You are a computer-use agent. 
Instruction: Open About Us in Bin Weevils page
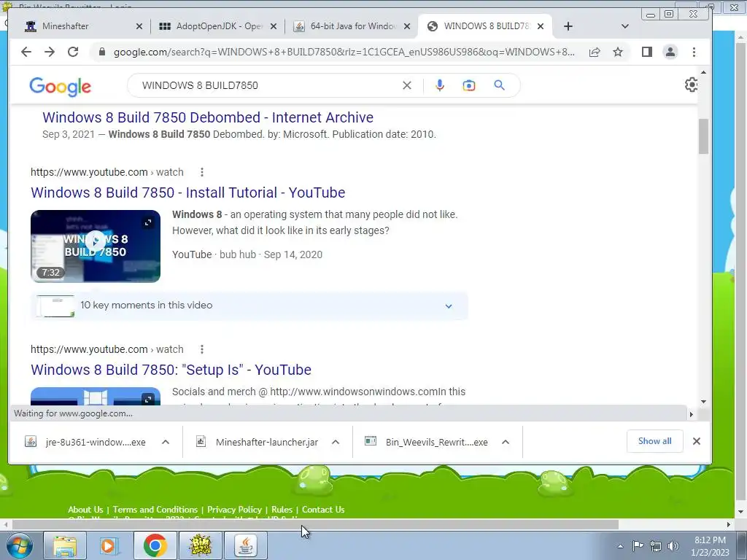coord(85,510)
